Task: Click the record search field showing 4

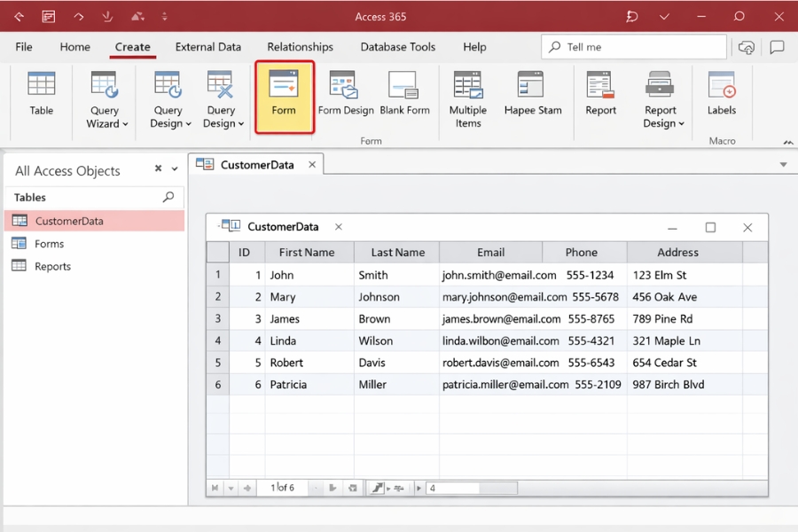Action: [x=470, y=487]
